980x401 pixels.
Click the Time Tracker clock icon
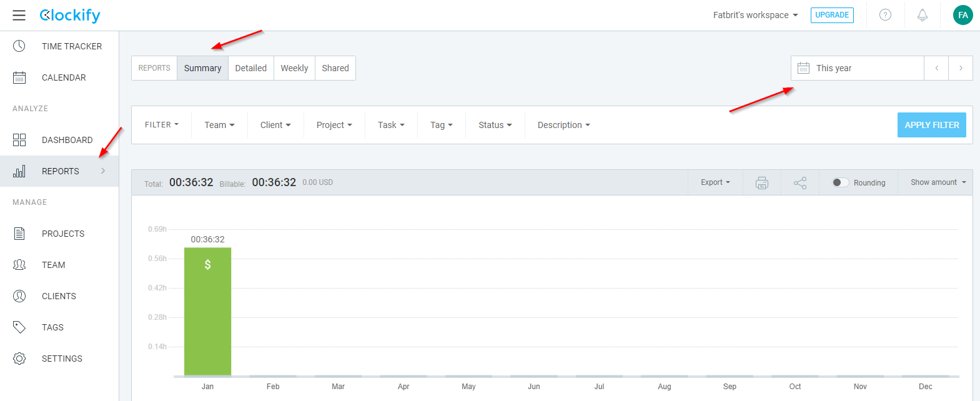(x=19, y=46)
